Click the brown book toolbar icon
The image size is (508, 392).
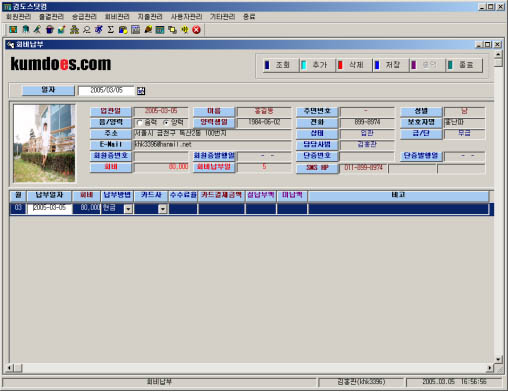click(x=148, y=30)
